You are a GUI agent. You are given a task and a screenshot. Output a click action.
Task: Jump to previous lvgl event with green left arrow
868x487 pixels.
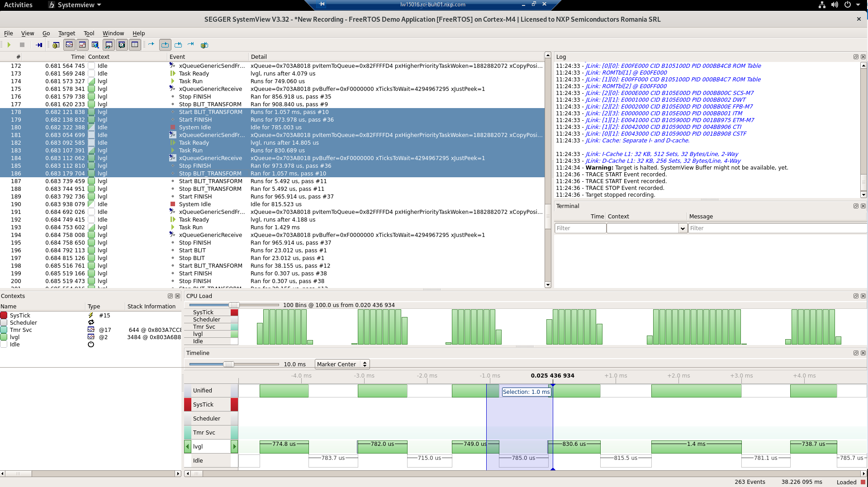click(x=187, y=446)
